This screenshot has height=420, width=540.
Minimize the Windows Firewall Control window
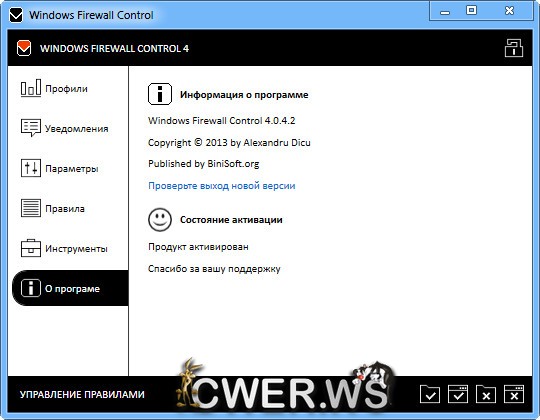445,12
